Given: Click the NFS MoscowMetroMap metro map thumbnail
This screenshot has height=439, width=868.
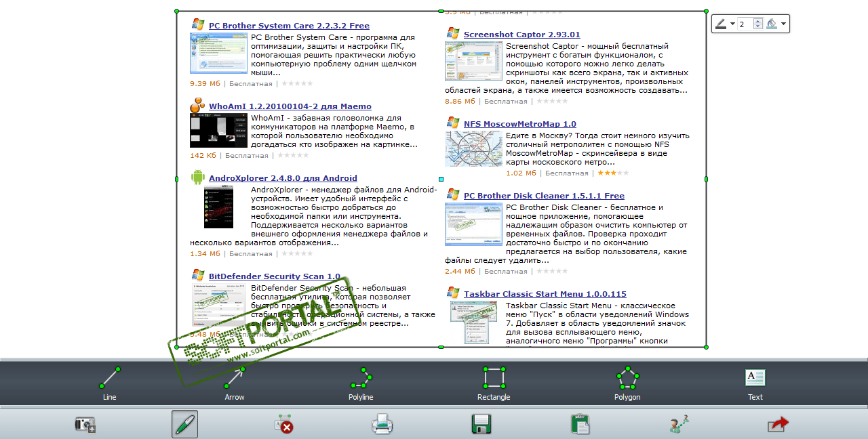Looking at the screenshot, I should [x=473, y=148].
